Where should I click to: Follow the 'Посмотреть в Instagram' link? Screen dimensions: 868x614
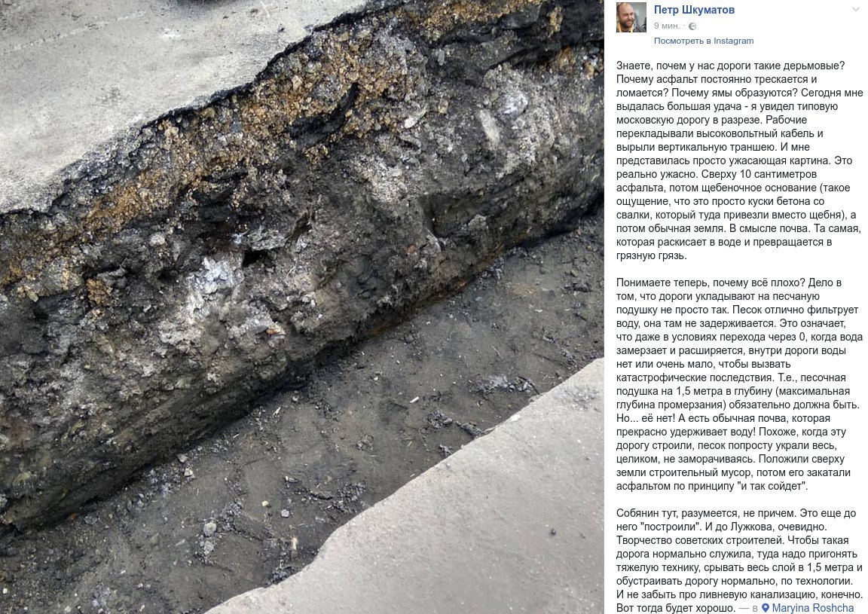pos(704,41)
